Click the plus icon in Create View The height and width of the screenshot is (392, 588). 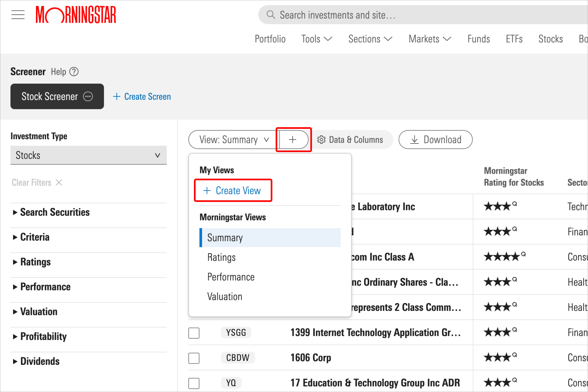point(207,190)
